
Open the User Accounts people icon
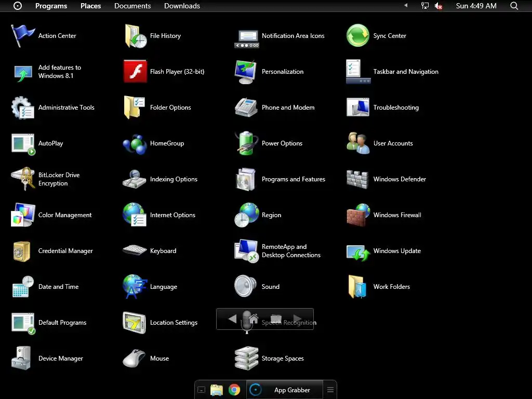[x=357, y=143]
